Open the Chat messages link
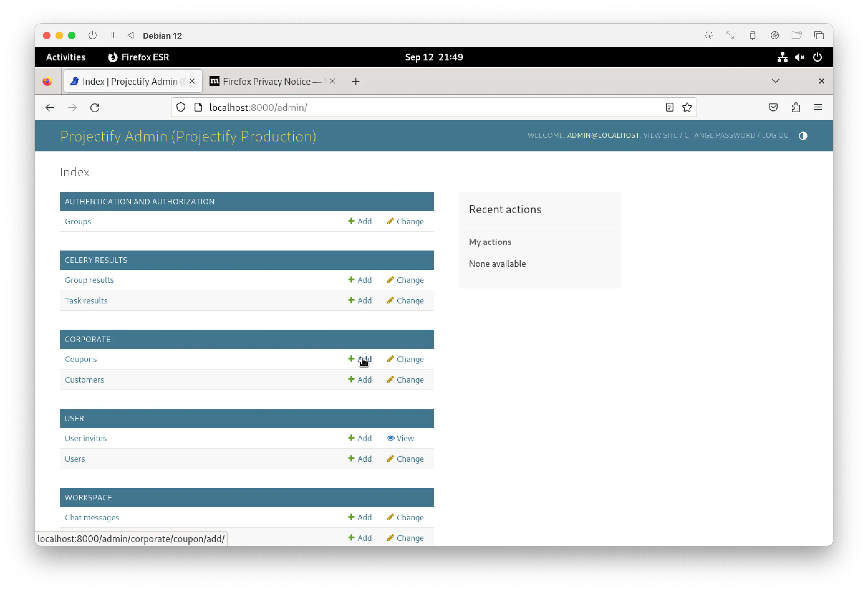 pos(92,517)
